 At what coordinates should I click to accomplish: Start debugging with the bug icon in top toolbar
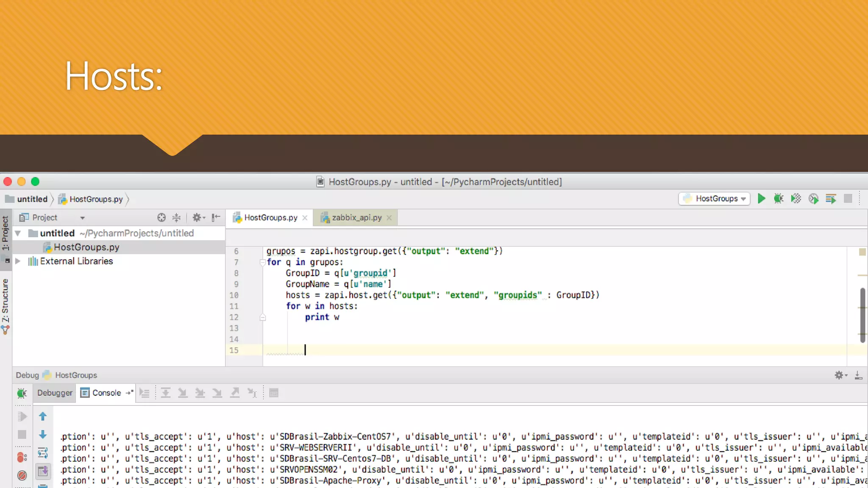[779, 199]
